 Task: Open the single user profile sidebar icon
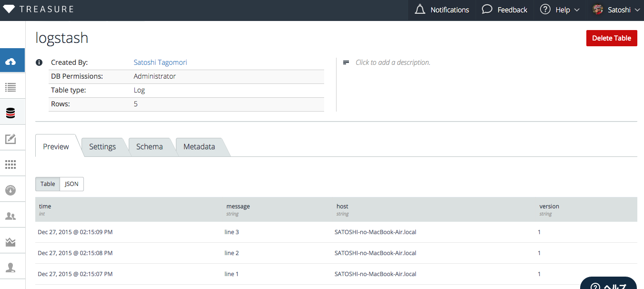click(x=10, y=268)
